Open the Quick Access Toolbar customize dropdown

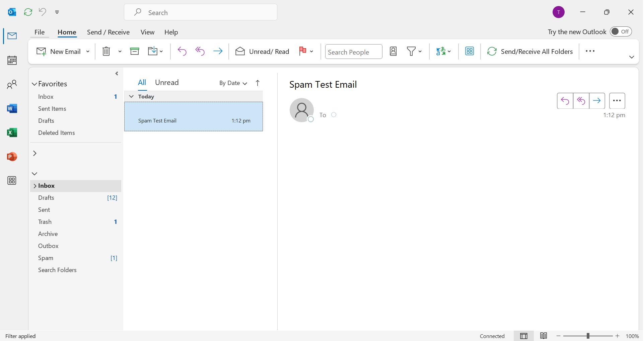point(57,12)
